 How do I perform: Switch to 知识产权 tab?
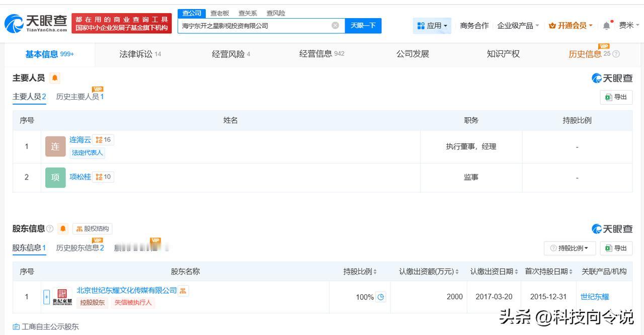pyautogui.click(x=503, y=54)
